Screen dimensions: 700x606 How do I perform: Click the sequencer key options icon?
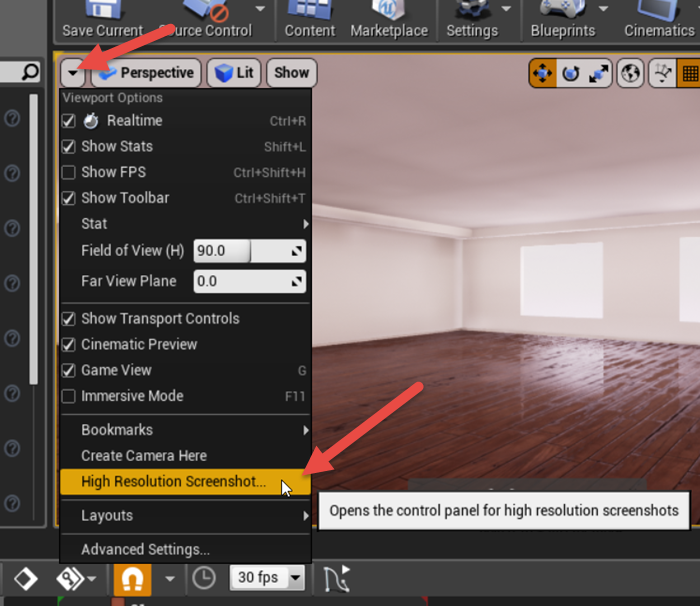[x=70, y=579]
